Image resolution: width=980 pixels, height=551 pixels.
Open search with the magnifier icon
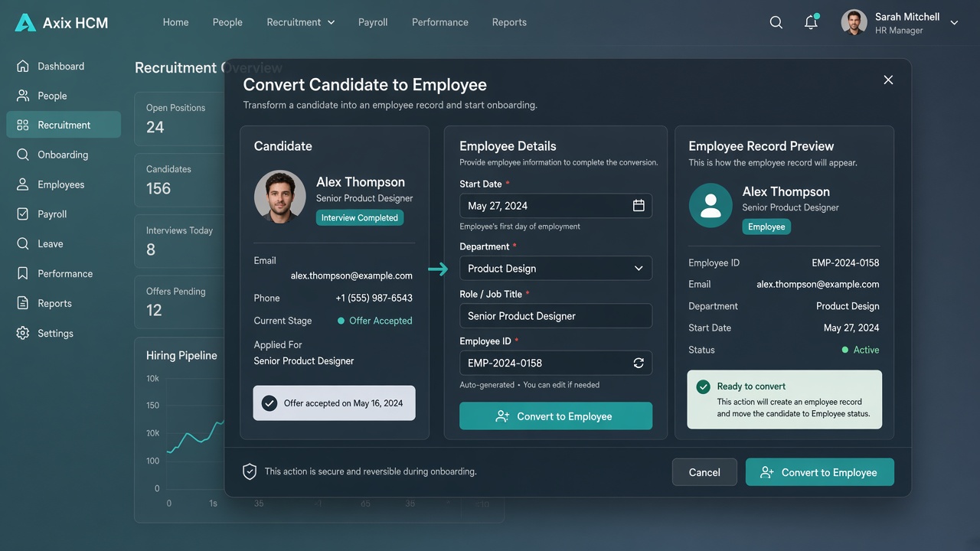tap(776, 22)
